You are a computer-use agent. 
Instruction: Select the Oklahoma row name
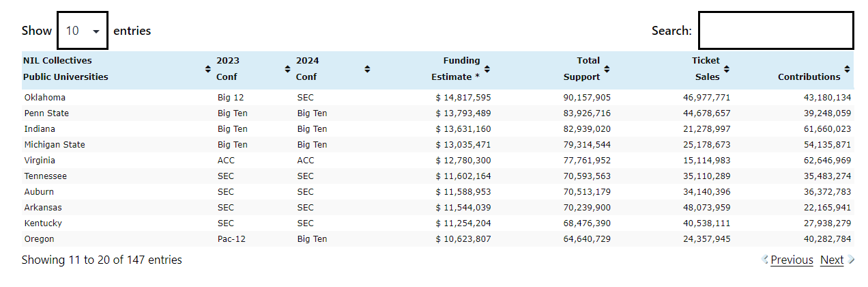(45, 98)
